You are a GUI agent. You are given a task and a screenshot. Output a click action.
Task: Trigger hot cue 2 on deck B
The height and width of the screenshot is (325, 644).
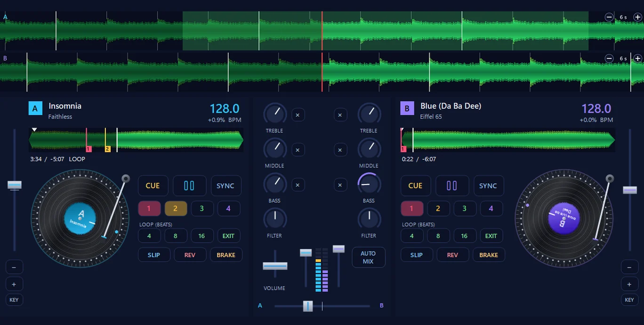[x=438, y=208]
